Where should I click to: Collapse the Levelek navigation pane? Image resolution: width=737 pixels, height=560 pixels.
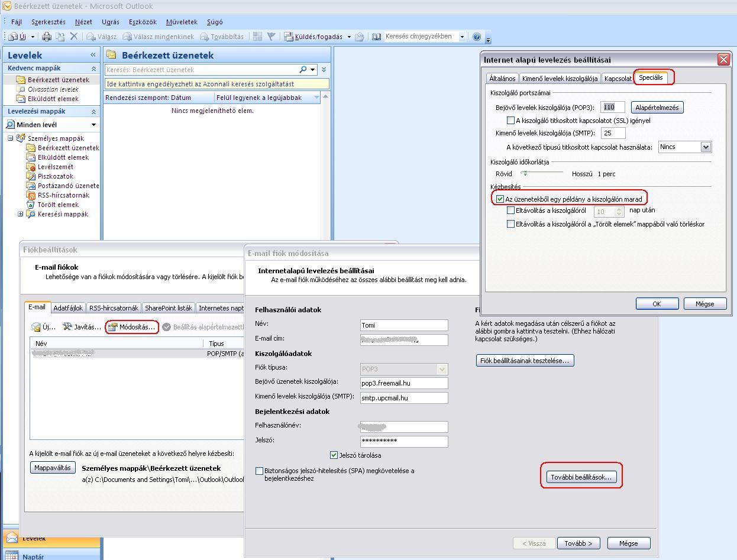point(93,55)
